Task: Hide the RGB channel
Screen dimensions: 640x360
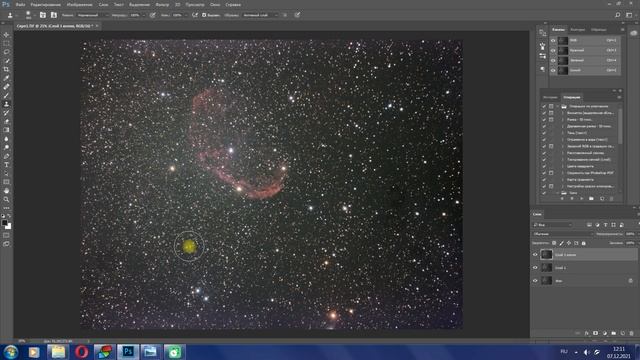Action: click(553, 40)
